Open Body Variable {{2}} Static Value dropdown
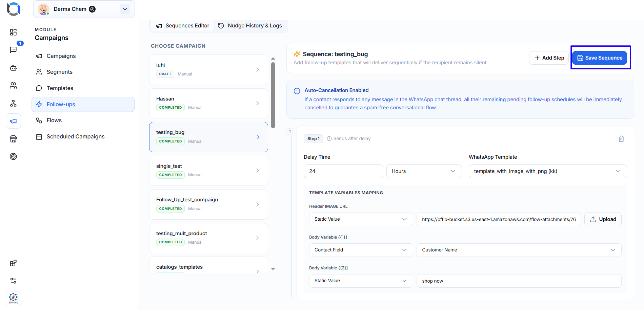The height and width of the screenshot is (310, 644). tap(361, 281)
